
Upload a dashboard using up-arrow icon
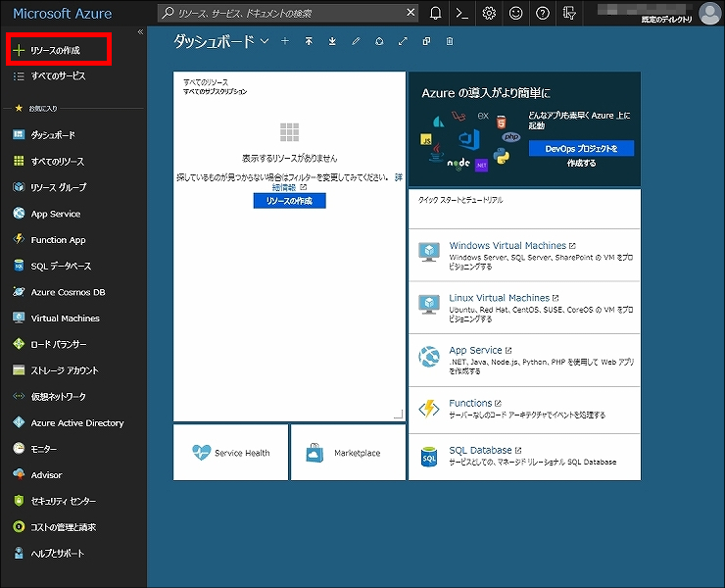coord(309,41)
